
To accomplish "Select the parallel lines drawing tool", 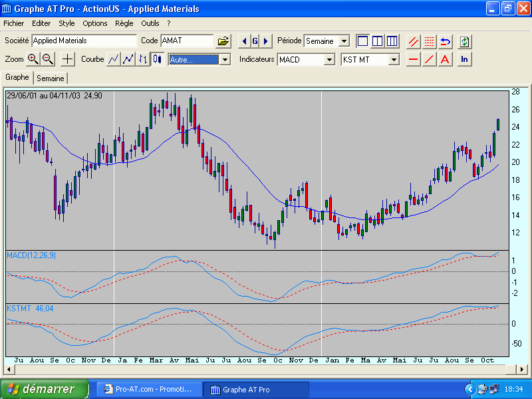I will 413,42.
